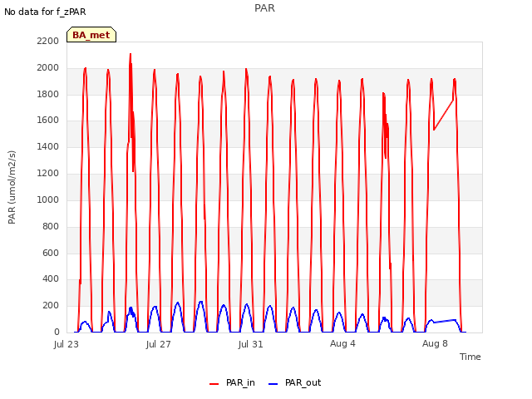Toggle the PAR_in legend entry
Screen dimensions: 532x399
(232, 382)
